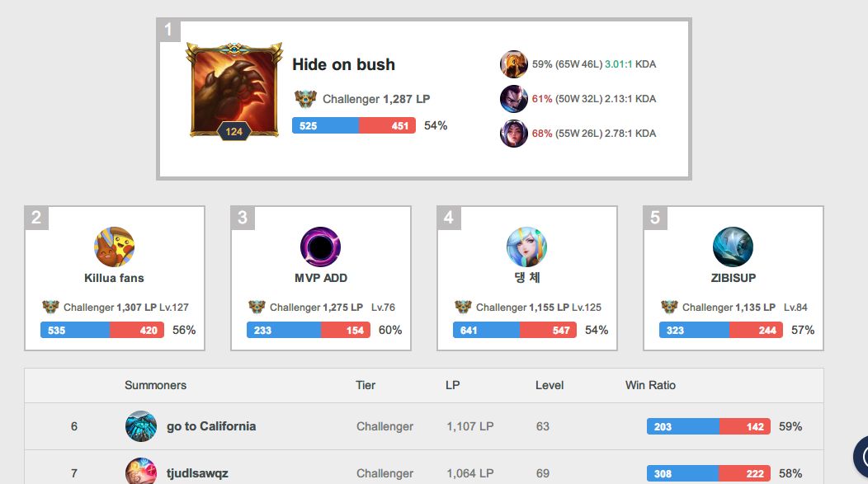Click the champion icon with 68% win rate
The image size is (868, 484).
pyautogui.click(x=514, y=134)
